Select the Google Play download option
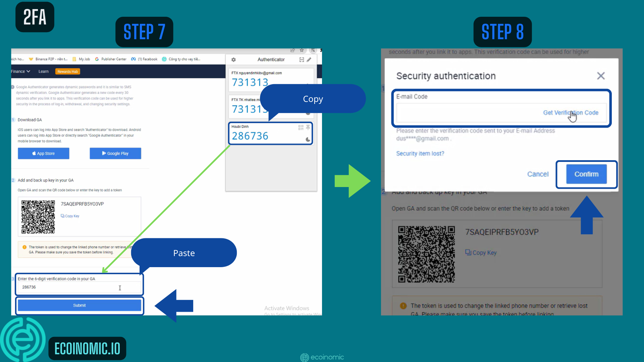 pyautogui.click(x=115, y=154)
